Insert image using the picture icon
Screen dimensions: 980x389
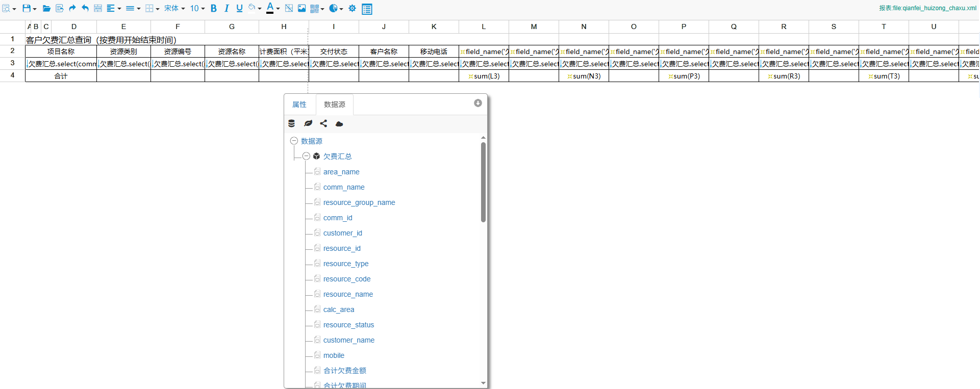click(x=302, y=8)
